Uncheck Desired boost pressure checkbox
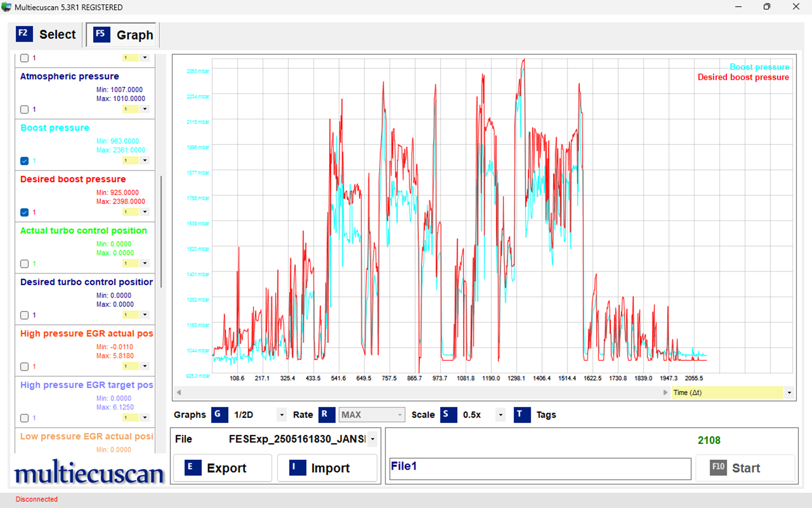The height and width of the screenshot is (508, 812). tap(24, 212)
